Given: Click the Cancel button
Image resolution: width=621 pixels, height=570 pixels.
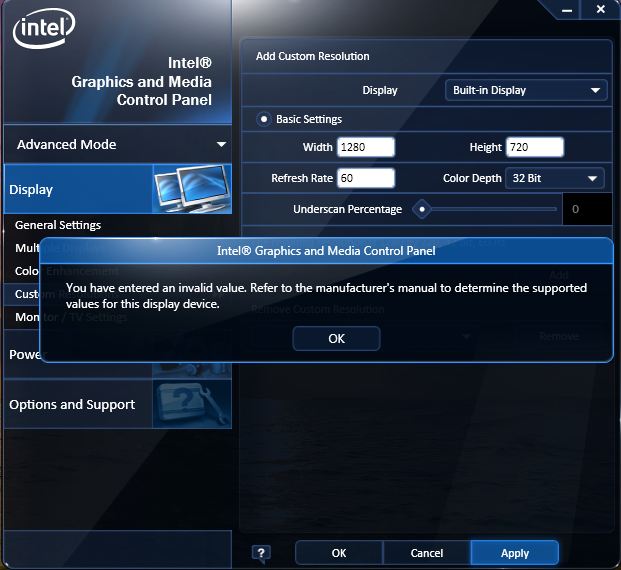Looking at the screenshot, I should pyautogui.click(x=427, y=553).
